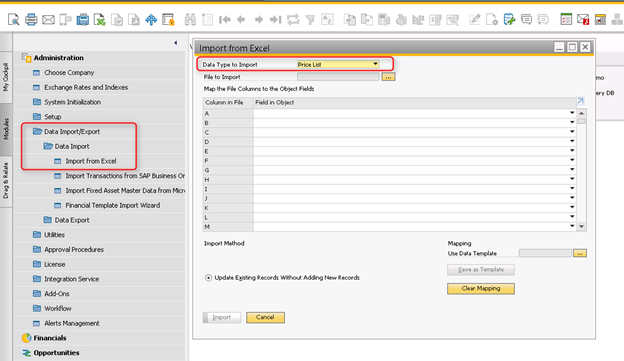Image resolution: width=624 pixels, height=361 pixels.
Task: Click the Last Data Record arrow
Action: pos(275,19)
